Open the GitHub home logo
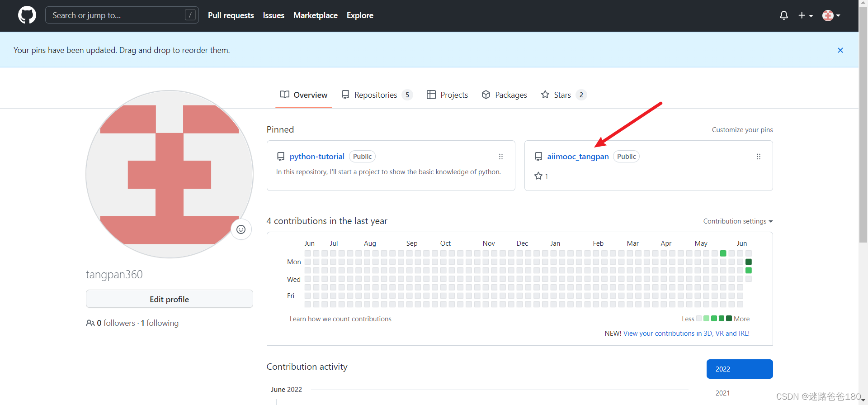The height and width of the screenshot is (405, 868). 27,15
